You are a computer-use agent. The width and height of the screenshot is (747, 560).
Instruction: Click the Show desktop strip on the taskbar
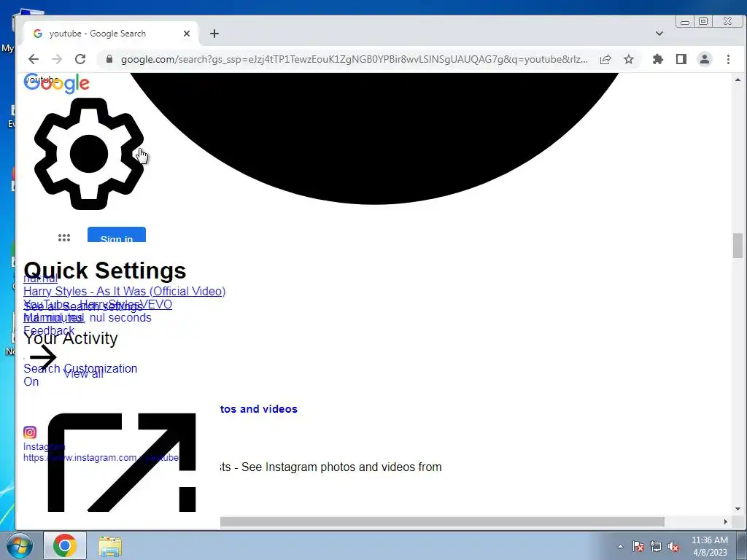pyautogui.click(x=741, y=545)
